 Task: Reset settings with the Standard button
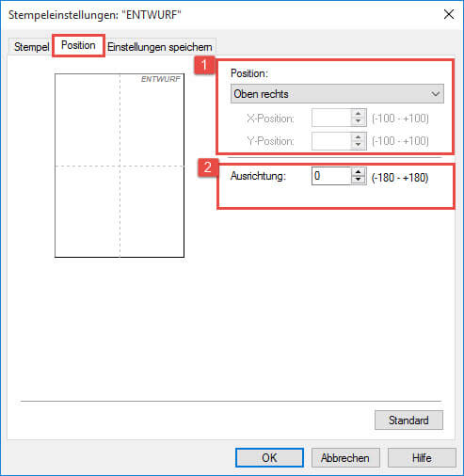coord(408,420)
